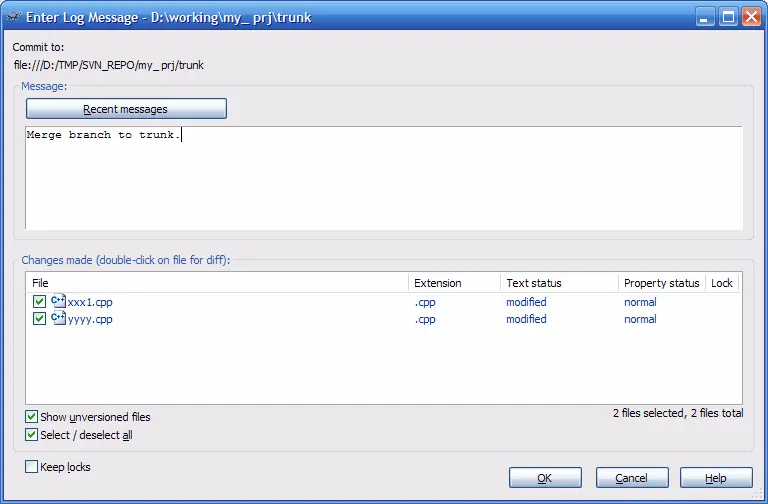Click the normal property status of yyyy.cpp
The height and width of the screenshot is (504, 768).
[640, 319]
